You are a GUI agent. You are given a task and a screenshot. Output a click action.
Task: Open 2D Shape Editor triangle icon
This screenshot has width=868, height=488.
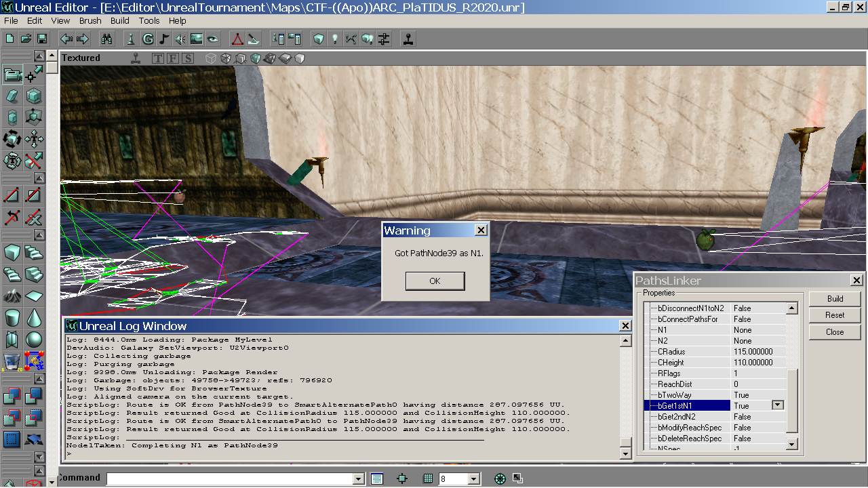click(237, 39)
